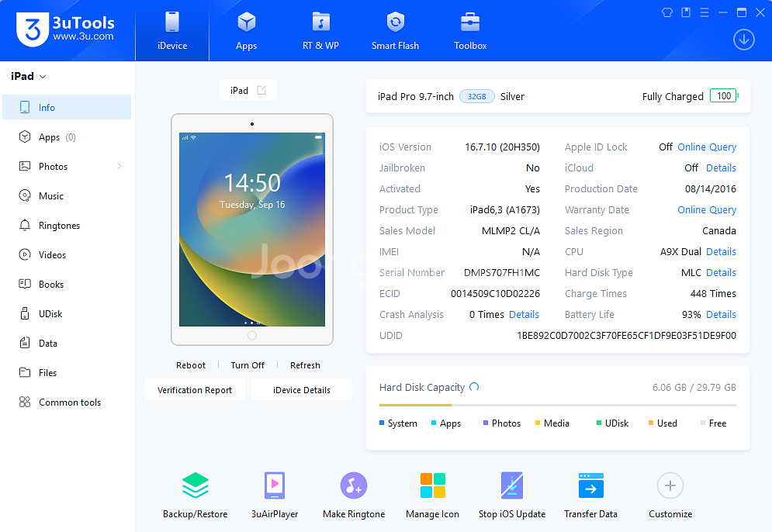This screenshot has height=532, width=772.
Task: Refresh the Hard Disk Capacity spinner icon
Action: tap(474, 387)
